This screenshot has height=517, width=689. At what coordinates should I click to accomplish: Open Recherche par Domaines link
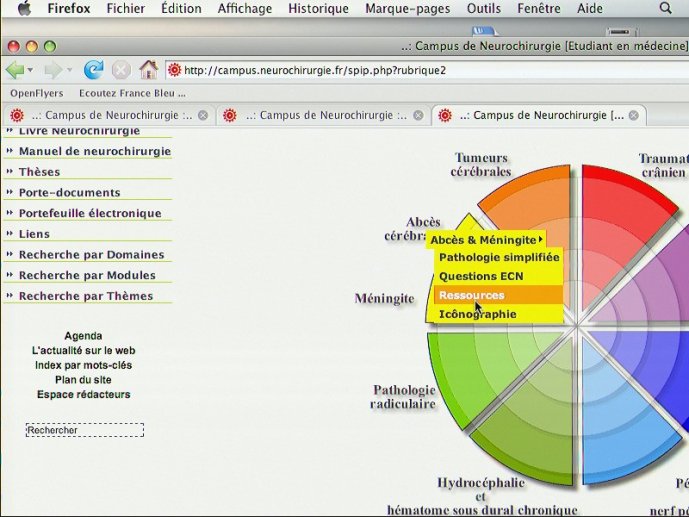[x=91, y=254]
